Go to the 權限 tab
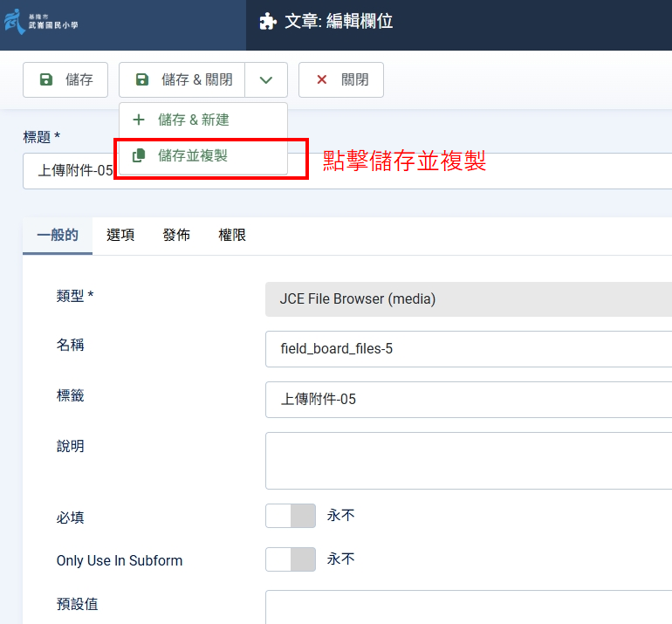 click(232, 235)
